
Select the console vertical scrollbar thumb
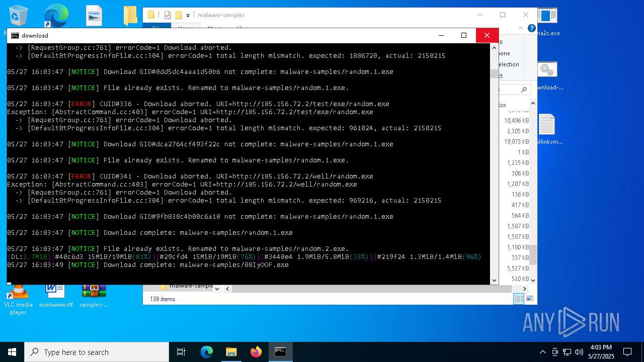pyautogui.click(x=494, y=73)
